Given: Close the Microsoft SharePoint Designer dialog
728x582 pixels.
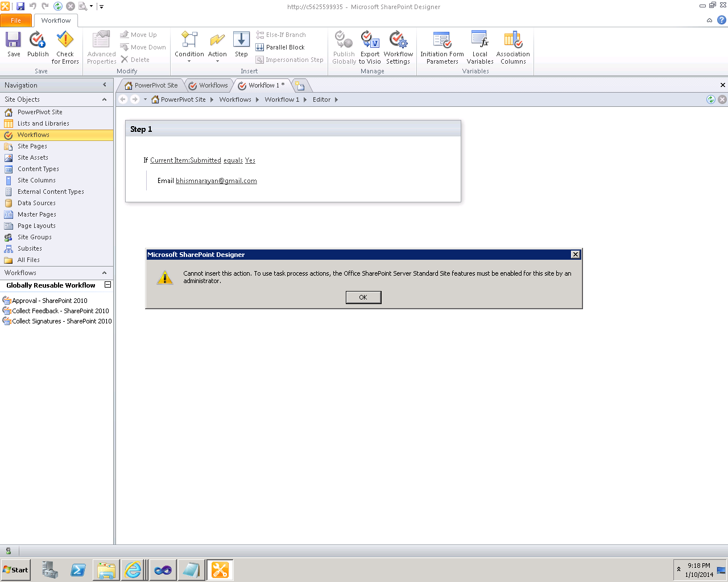Looking at the screenshot, I should pyautogui.click(x=575, y=255).
